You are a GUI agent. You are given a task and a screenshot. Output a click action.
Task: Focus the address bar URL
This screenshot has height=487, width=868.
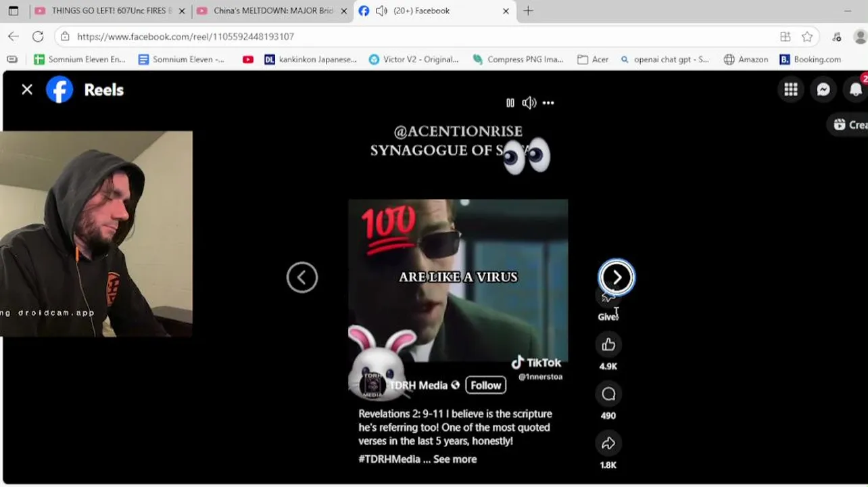point(185,37)
